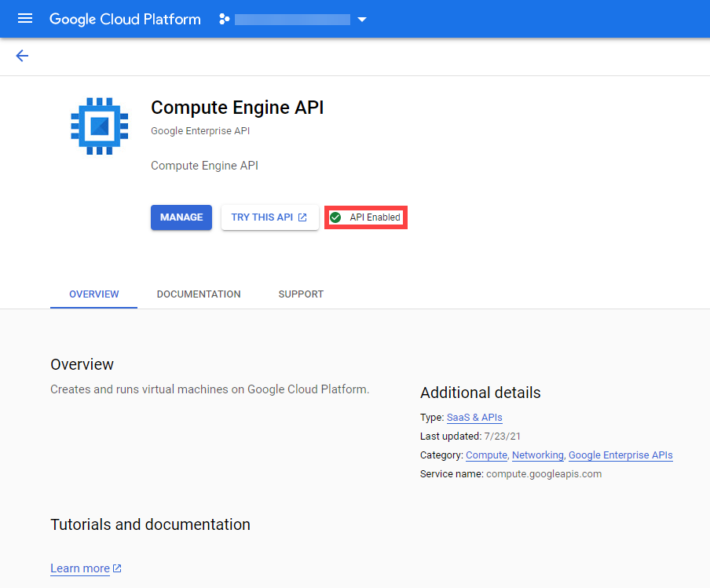Click the TRY THIS API button
The width and height of the screenshot is (710, 588).
[x=262, y=217]
